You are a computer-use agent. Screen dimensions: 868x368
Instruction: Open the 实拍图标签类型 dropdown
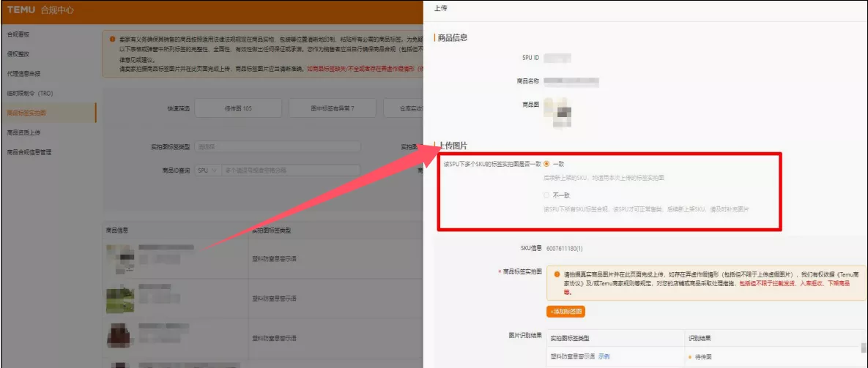(278, 147)
